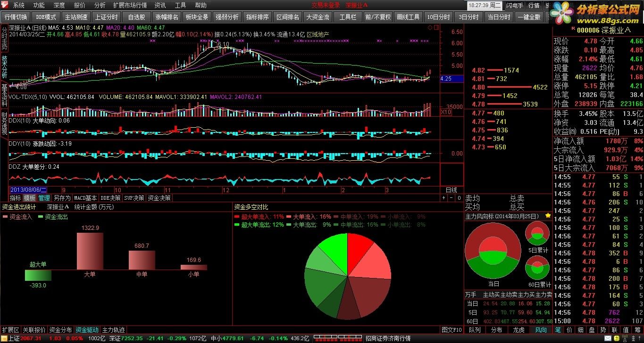Open the 日线 period selector
This screenshot has height=343, width=644.
[452, 190]
